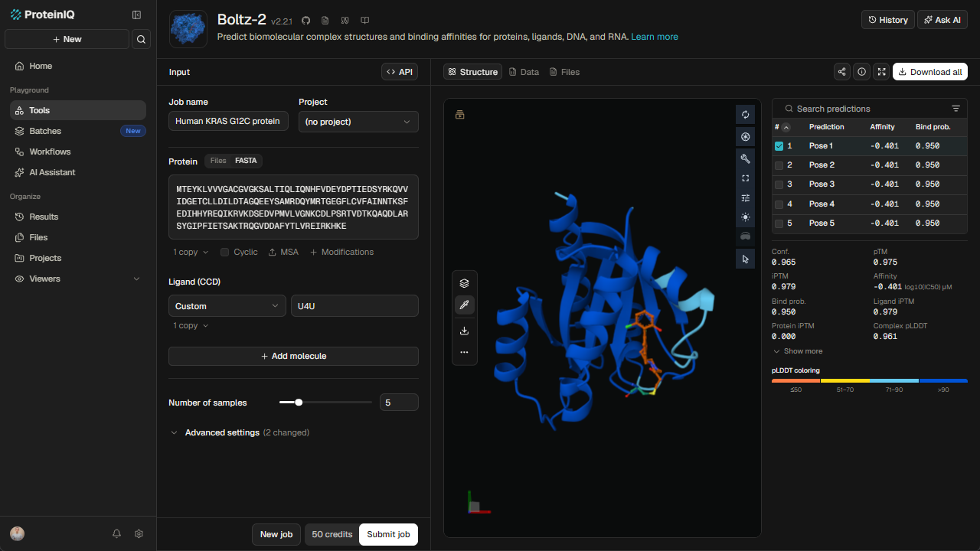980x551 pixels.
Task: Open the documentation book icon beside Boltz-2
Action: 365,21
